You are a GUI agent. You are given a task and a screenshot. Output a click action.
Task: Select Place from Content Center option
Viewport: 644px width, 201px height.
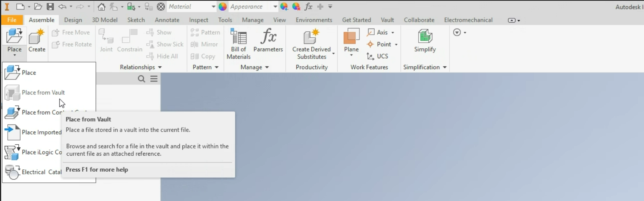(x=49, y=112)
